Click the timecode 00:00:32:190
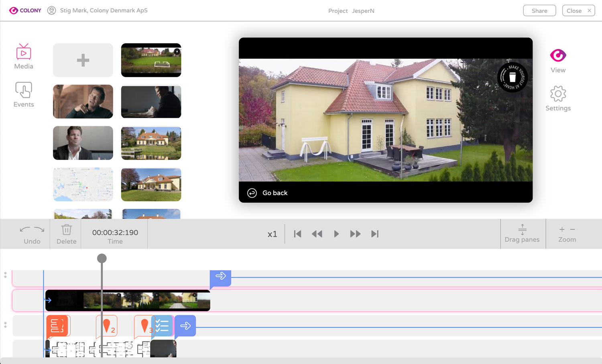 coord(115,233)
